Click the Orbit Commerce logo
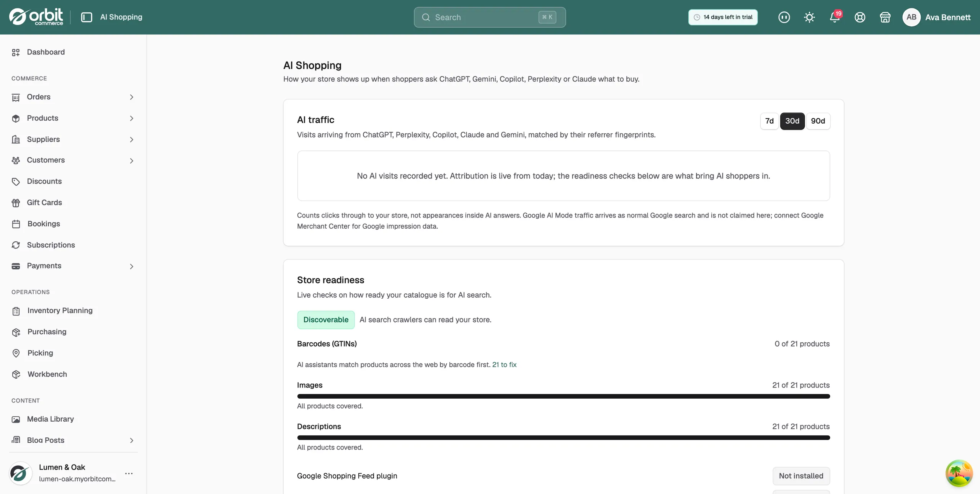This screenshot has width=980, height=494. (x=36, y=17)
